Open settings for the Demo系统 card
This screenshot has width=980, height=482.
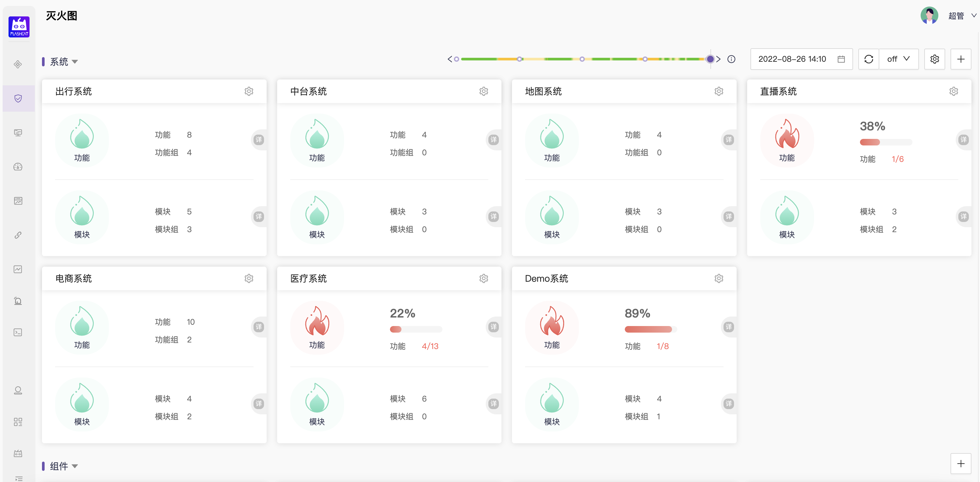(x=719, y=278)
